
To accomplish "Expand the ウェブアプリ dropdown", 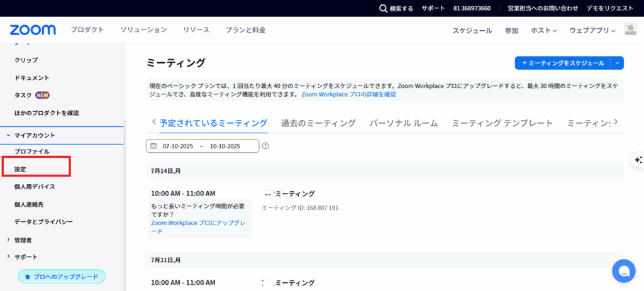I will click(x=592, y=30).
